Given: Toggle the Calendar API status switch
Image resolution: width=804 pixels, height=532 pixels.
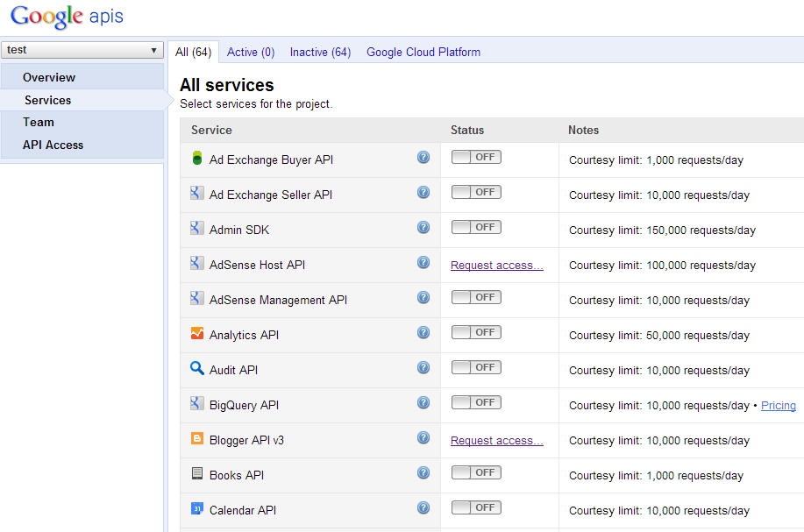Looking at the screenshot, I should [x=476, y=508].
